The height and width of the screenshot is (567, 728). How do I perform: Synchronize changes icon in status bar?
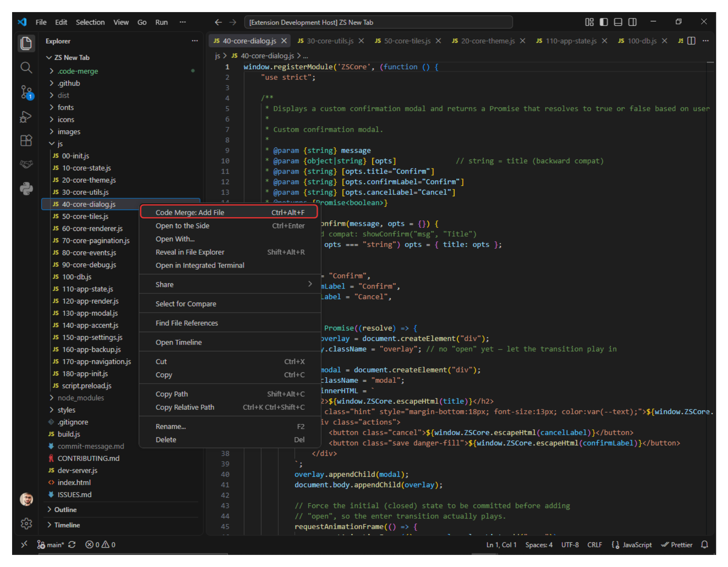pos(72,544)
